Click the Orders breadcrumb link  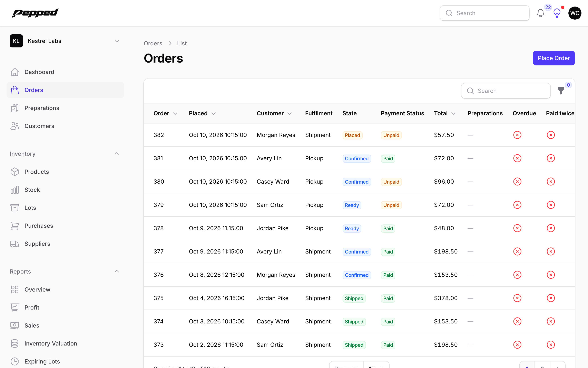click(153, 43)
